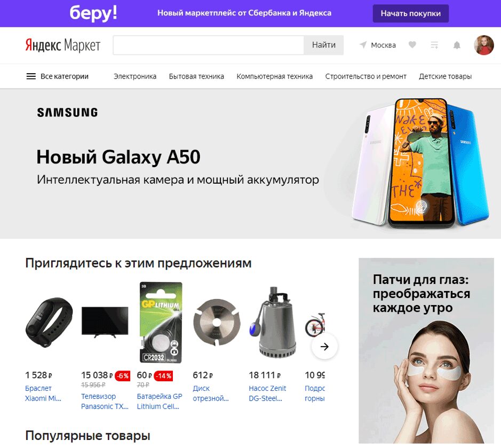Open the hamburger menu for Все категории
Screen dimensions: 501x448
click(x=31, y=76)
